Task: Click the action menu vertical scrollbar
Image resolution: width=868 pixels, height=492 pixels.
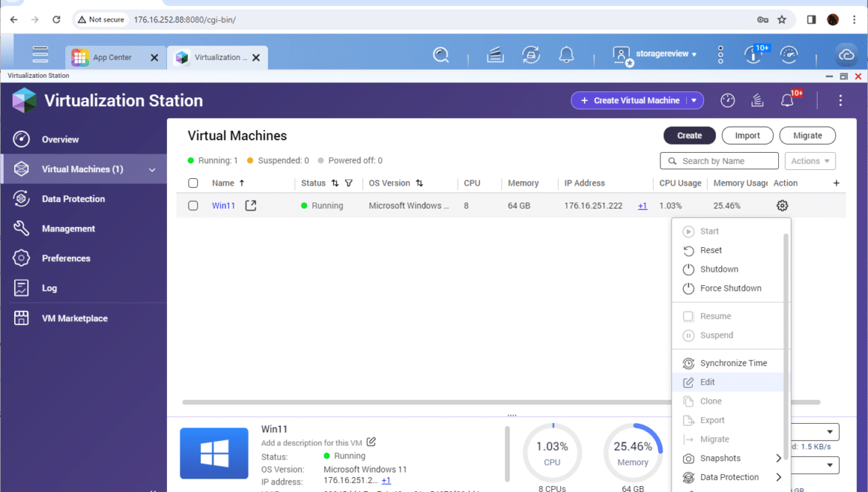Action: click(x=786, y=347)
